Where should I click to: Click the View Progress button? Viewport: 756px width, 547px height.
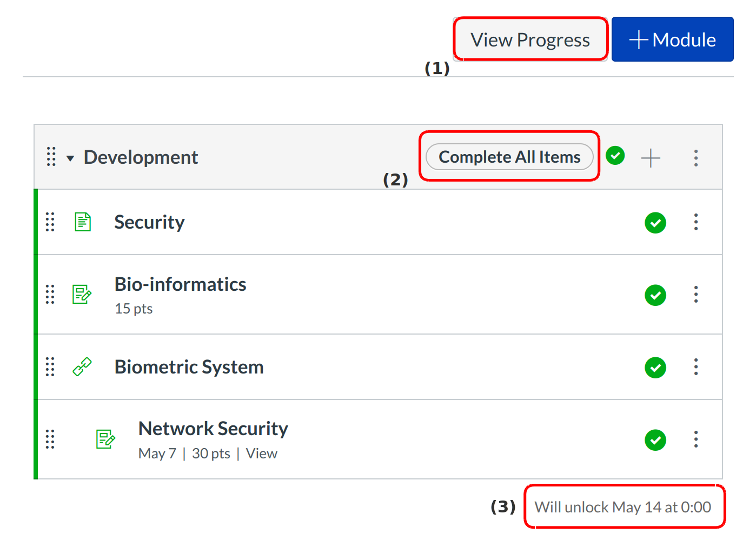[x=530, y=39]
